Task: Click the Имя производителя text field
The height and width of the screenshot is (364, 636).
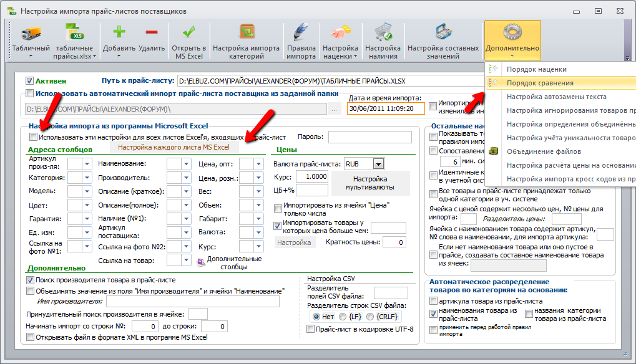Action: [x=193, y=301]
